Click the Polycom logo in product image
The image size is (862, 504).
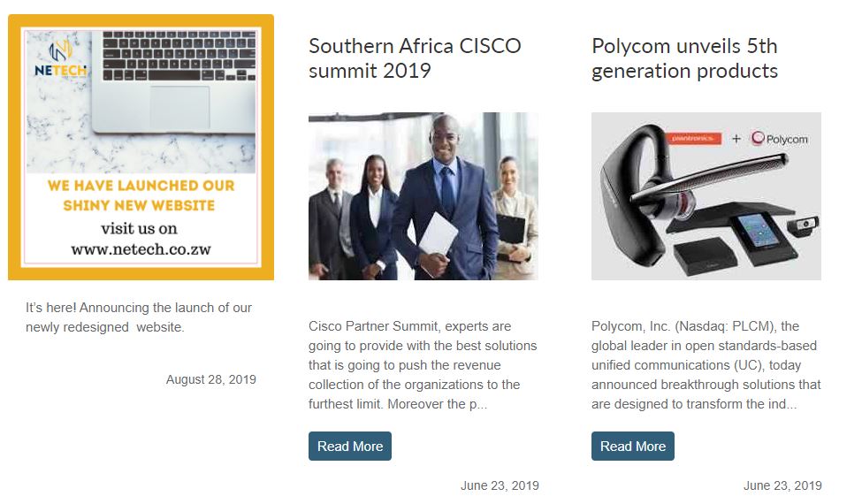click(x=779, y=139)
